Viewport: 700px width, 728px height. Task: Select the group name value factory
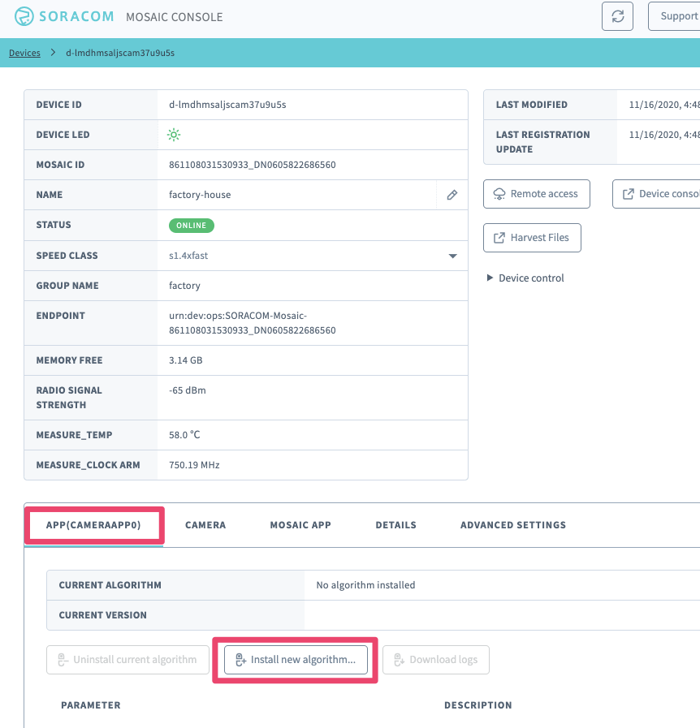pyautogui.click(x=184, y=286)
